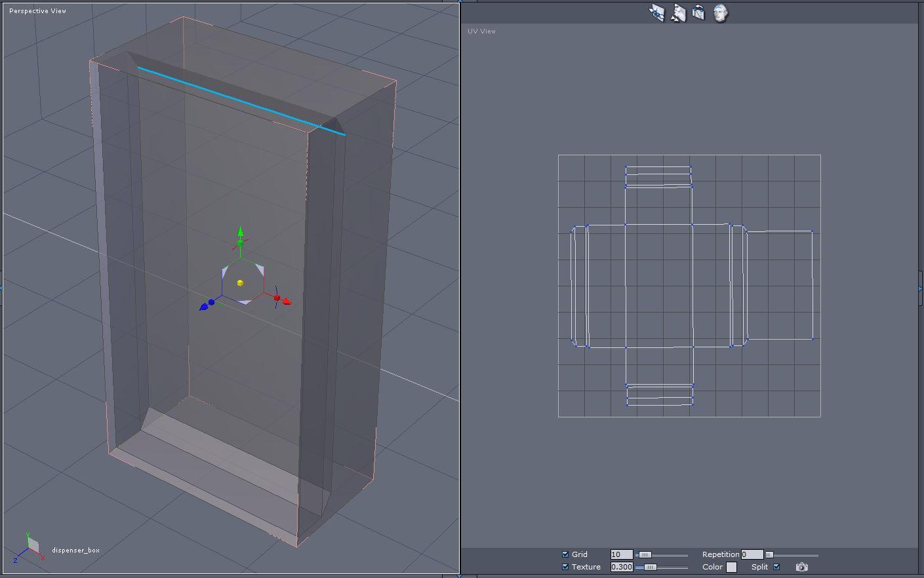Click the yellow center point of the gizmo
The width and height of the screenshot is (924, 578).
pyautogui.click(x=240, y=282)
